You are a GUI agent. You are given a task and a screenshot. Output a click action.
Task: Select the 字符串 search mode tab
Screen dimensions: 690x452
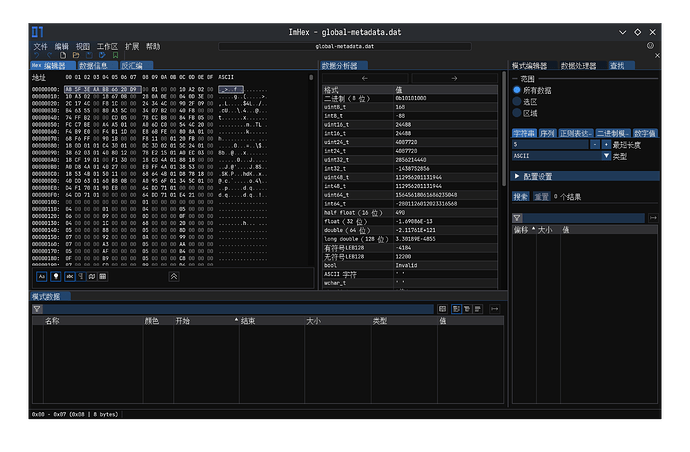click(x=524, y=133)
